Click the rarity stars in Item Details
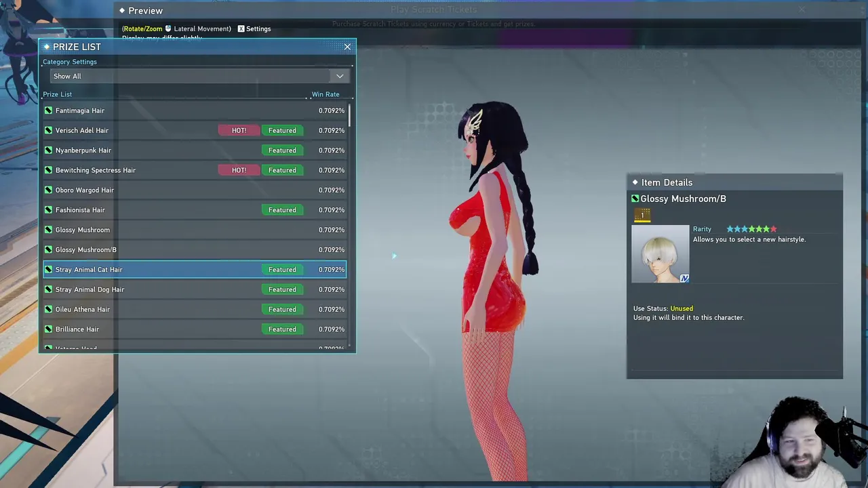 751,229
